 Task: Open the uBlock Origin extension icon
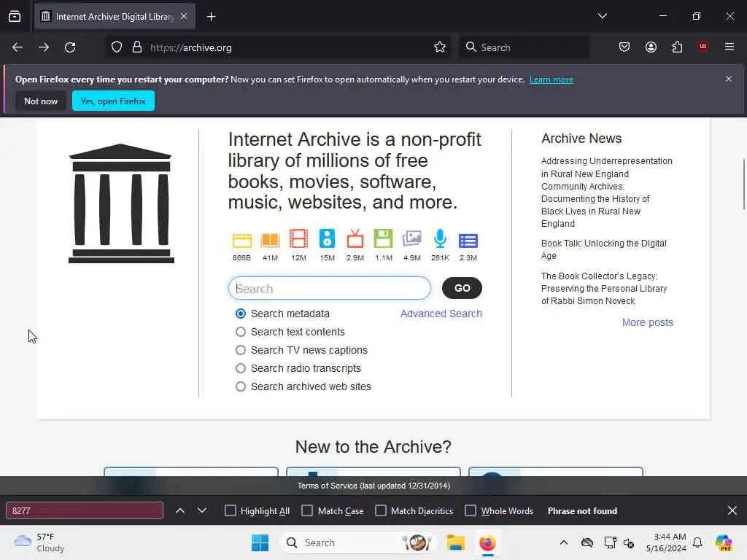(x=703, y=47)
